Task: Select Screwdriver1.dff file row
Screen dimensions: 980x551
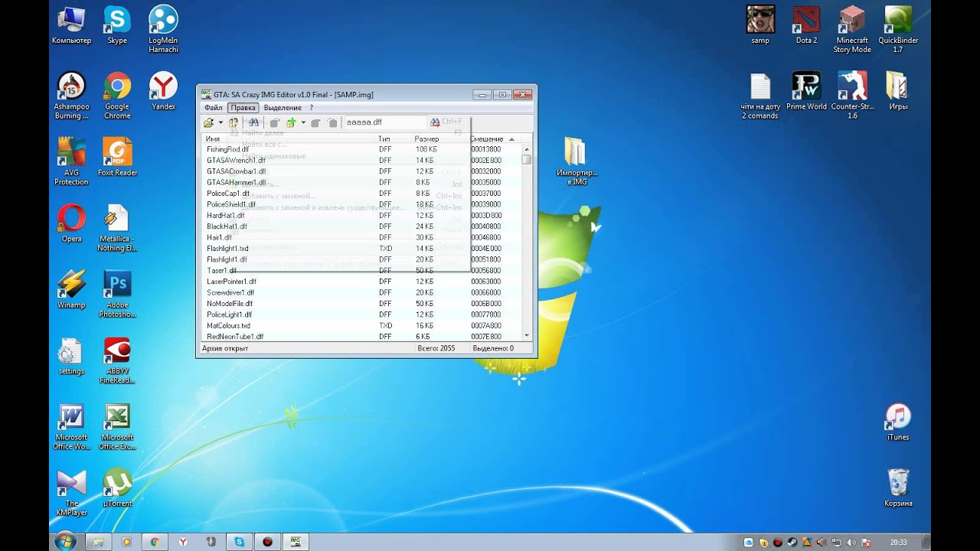Action: tap(361, 292)
